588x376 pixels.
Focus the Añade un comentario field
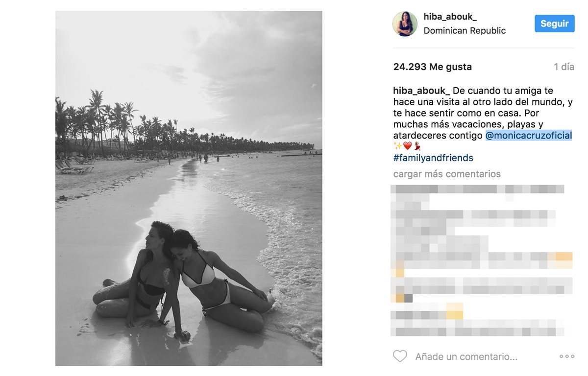point(466,357)
